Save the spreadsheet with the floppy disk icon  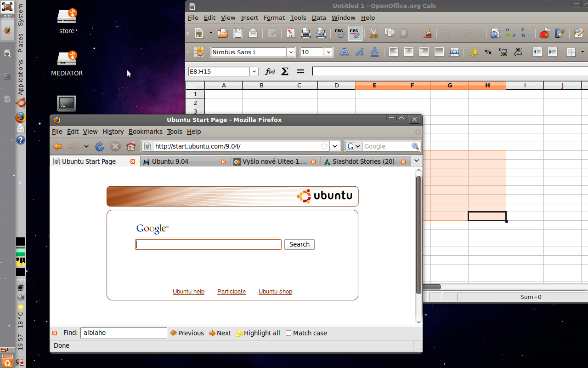pyautogui.click(x=237, y=33)
